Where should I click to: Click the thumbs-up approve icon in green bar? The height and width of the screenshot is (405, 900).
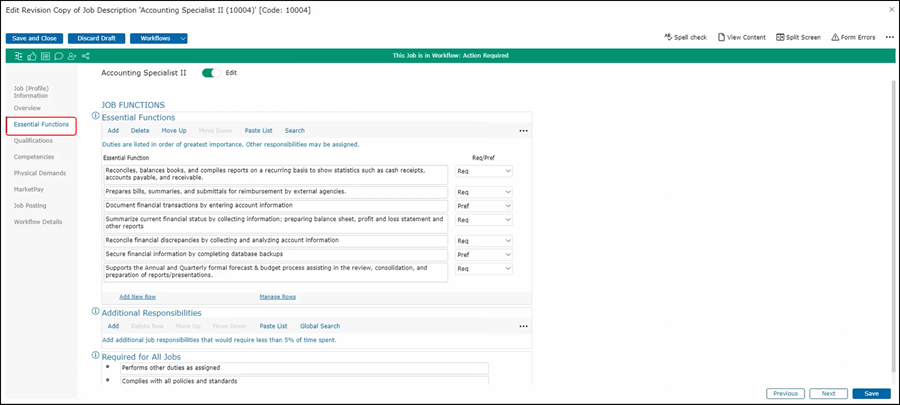point(32,55)
